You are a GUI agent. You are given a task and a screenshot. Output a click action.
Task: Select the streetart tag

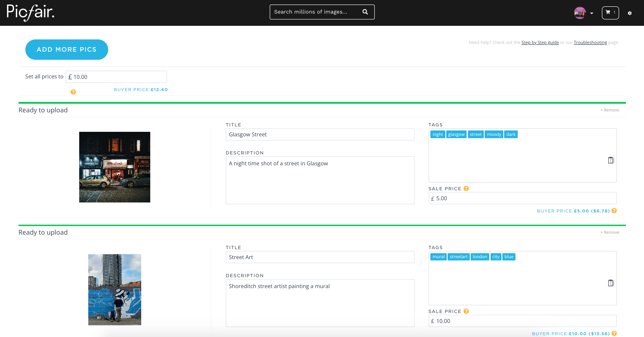coord(458,257)
